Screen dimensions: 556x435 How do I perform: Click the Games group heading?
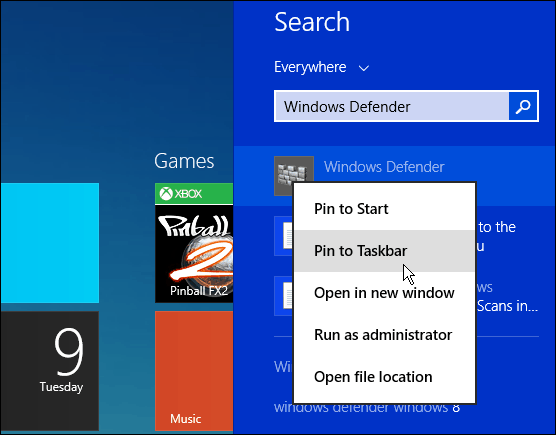(x=184, y=161)
